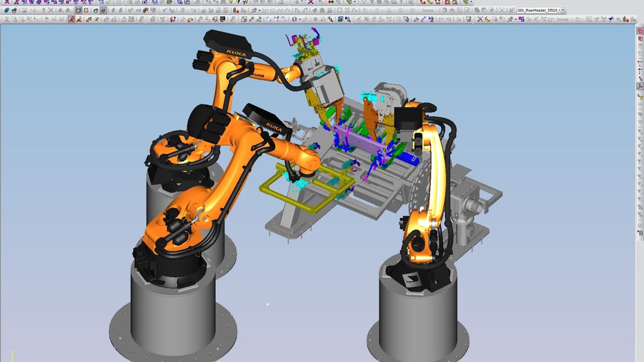Click the green grid icon in bottom toolbar
Viewport: 644px width, 362px height.
tap(341, 19)
